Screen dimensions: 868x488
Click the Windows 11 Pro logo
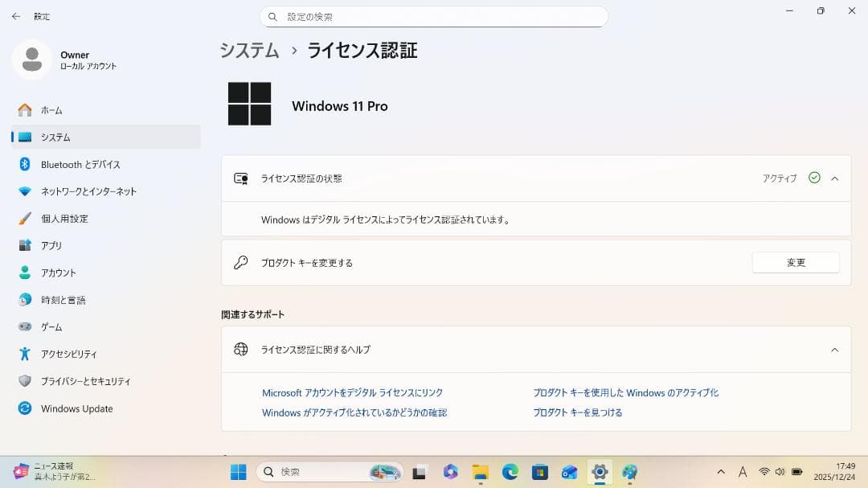tap(250, 104)
